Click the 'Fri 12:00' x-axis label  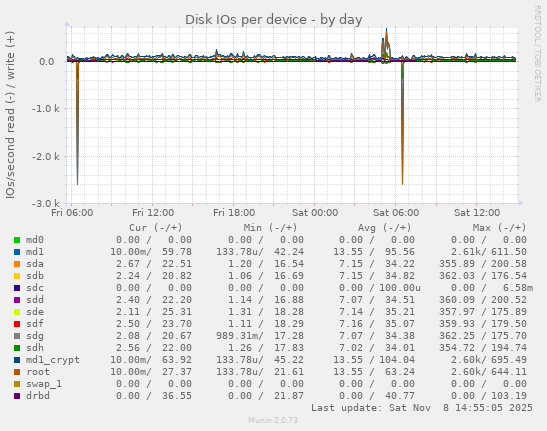pyautogui.click(x=153, y=213)
